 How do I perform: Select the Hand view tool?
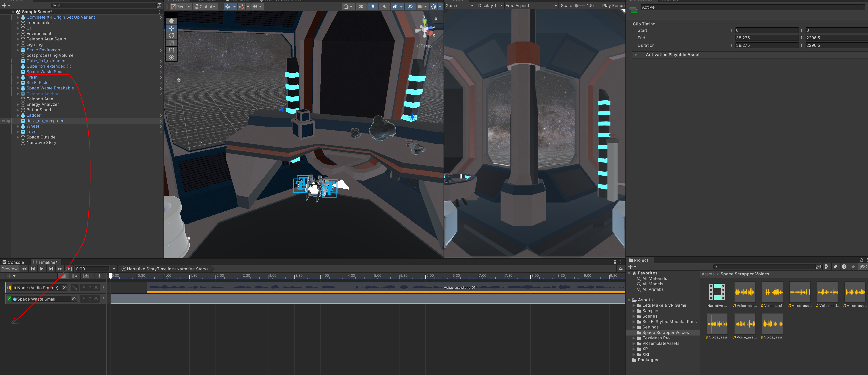[x=171, y=21]
